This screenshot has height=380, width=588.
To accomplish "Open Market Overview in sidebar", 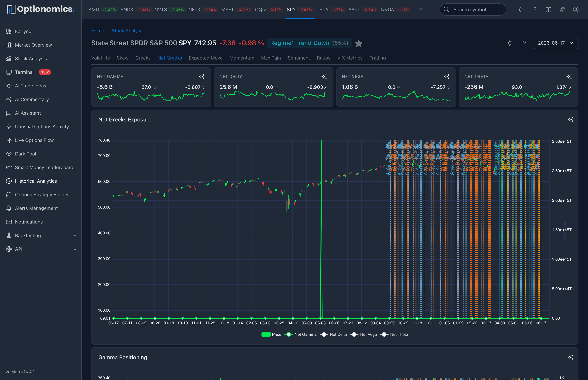I will point(41,45).
